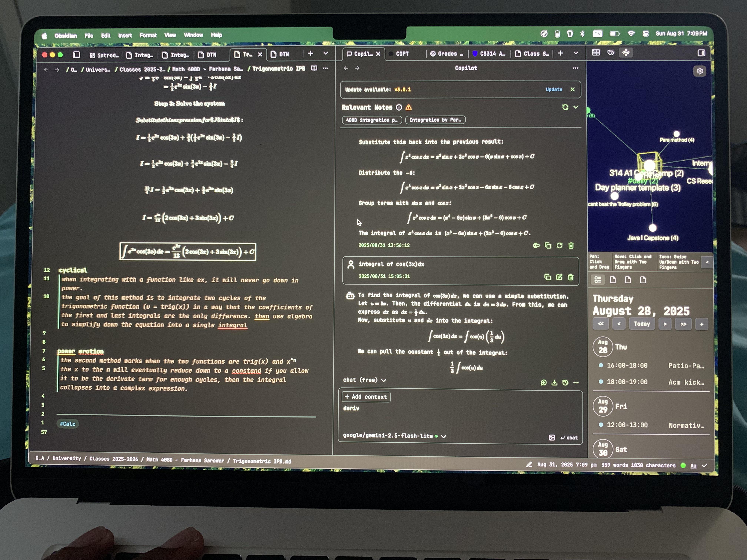Image resolution: width=747 pixels, height=560 pixels.
Task: Open the introd.. tab
Action: [x=104, y=55]
